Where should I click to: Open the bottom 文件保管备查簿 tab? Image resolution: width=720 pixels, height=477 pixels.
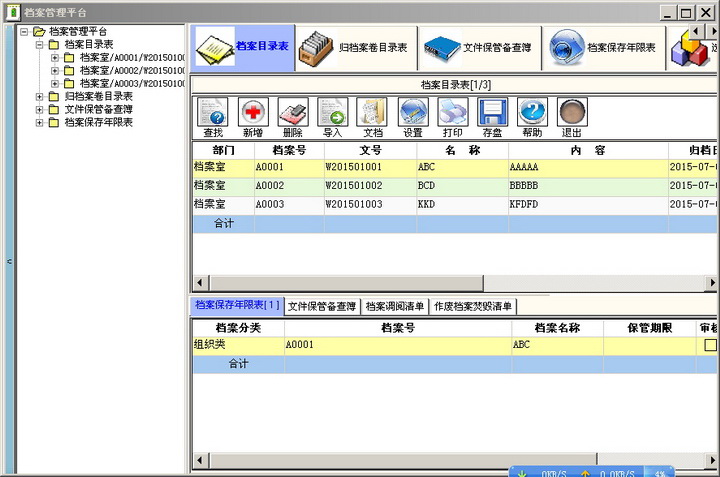[322, 307]
